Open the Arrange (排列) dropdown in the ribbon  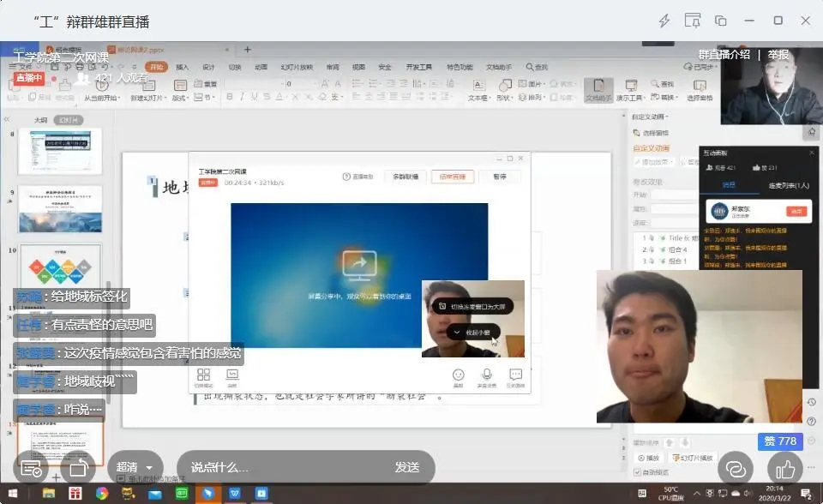(x=532, y=98)
